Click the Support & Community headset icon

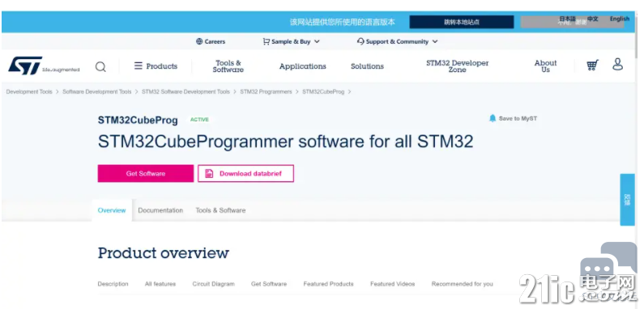pyautogui.click(x=360, y=41)
